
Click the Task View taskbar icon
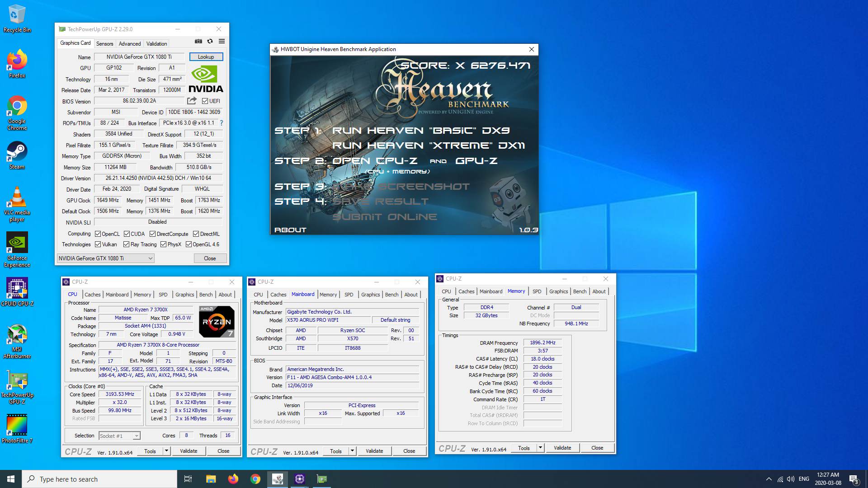(x=188, y=479)
